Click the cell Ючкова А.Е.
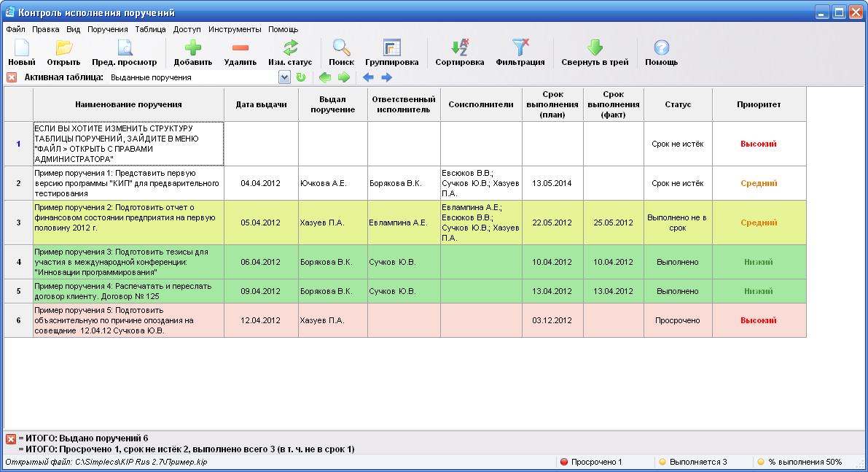This screenshot has width=868, height=472. click(x=332, y=183)
